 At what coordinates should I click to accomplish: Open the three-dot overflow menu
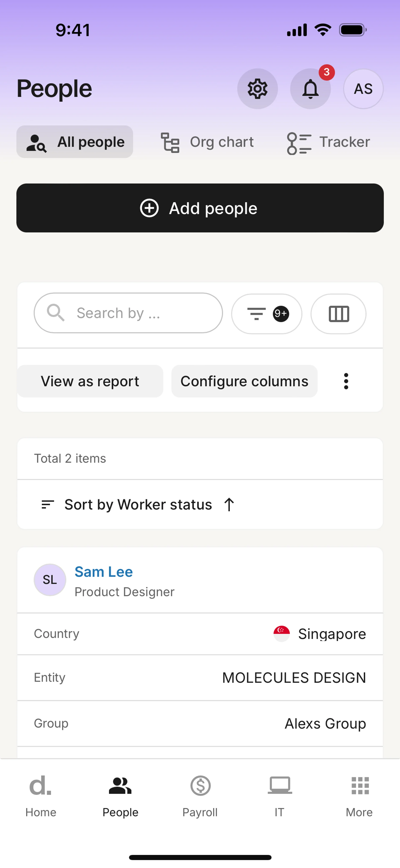click(346, 381)
